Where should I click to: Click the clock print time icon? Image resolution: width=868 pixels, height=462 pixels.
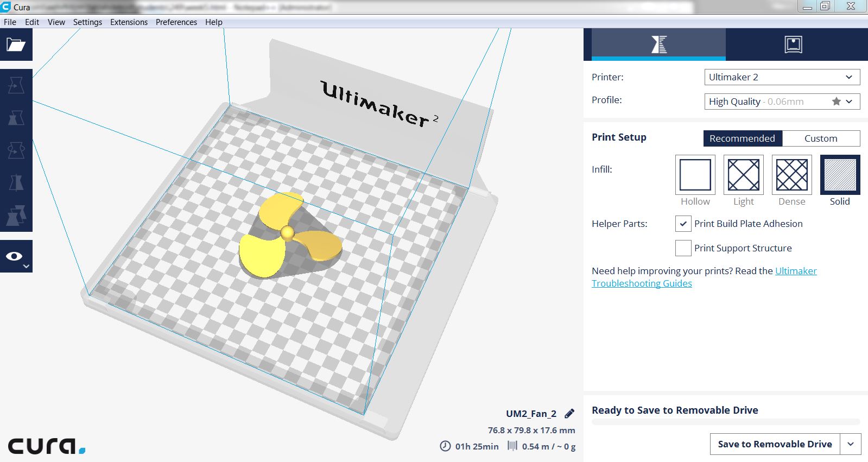[x=445, y=446]
